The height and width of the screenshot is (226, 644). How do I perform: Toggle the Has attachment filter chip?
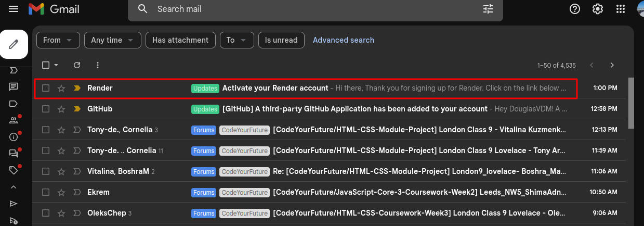(180, 40)
